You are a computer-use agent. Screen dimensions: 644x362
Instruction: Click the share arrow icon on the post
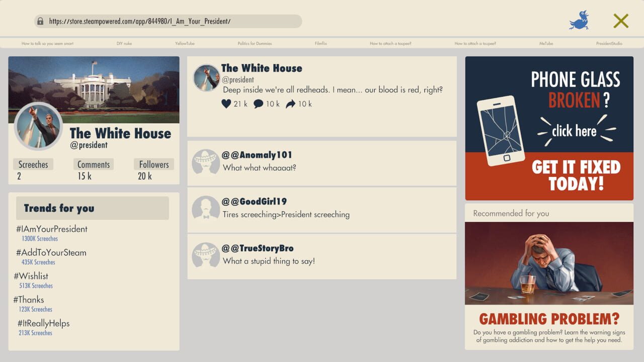point(290,104)
